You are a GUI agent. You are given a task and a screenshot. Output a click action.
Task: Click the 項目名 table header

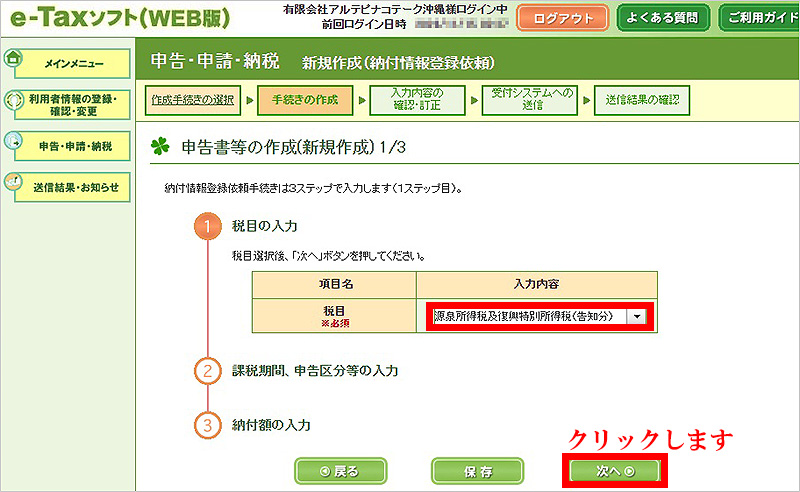[x=335, y=285]
